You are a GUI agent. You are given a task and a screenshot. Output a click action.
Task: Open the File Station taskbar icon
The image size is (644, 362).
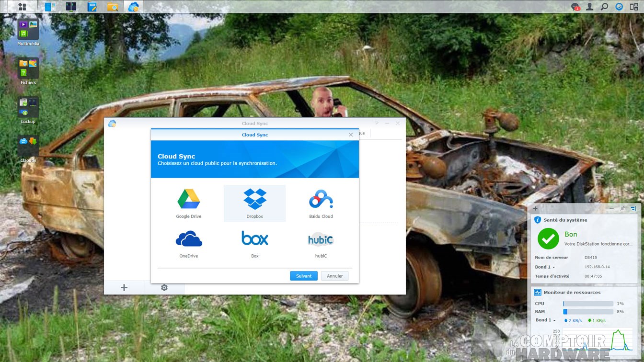(113, 7)
